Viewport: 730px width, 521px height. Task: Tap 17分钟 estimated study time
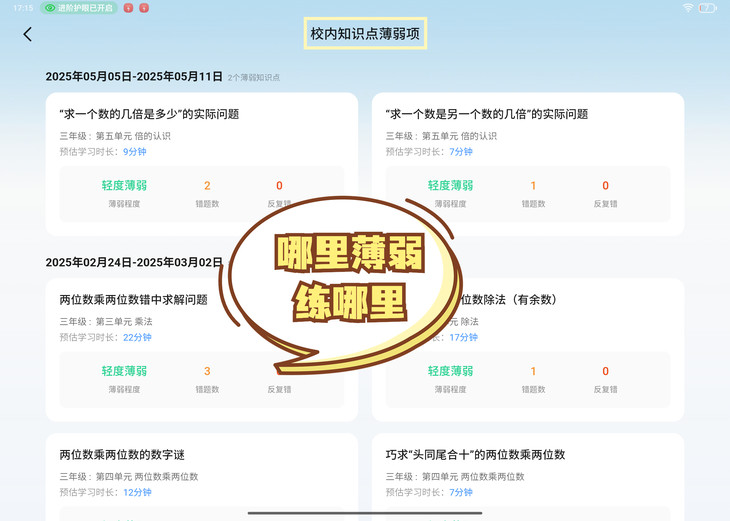click(464, 338)
